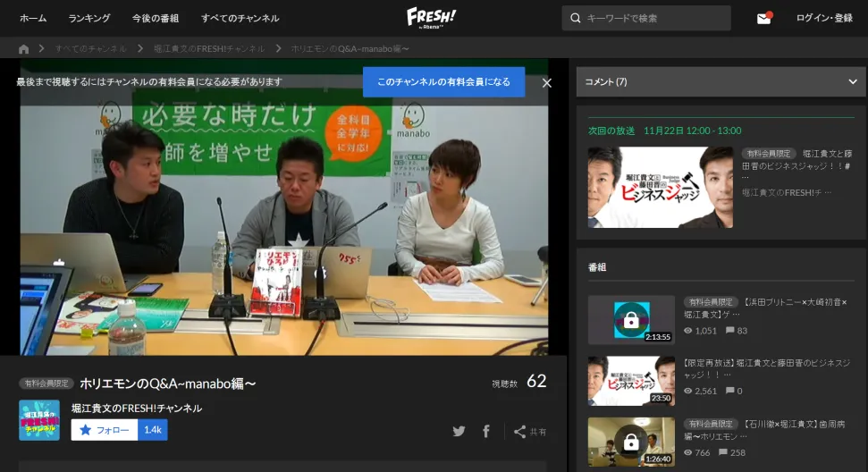
Task: Open ログイン・登録
Action: click(824, 18)
